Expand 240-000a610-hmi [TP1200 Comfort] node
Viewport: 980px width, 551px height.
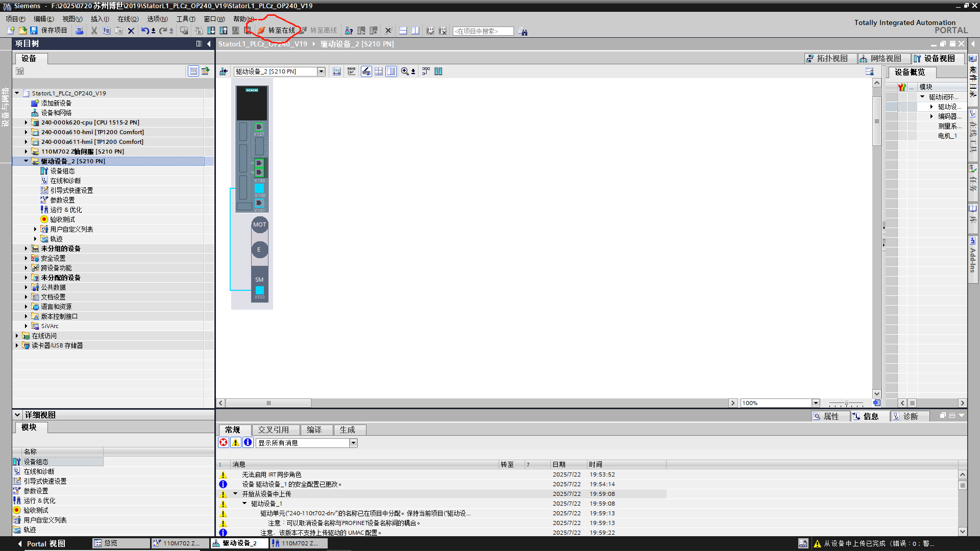click(26, 132)
